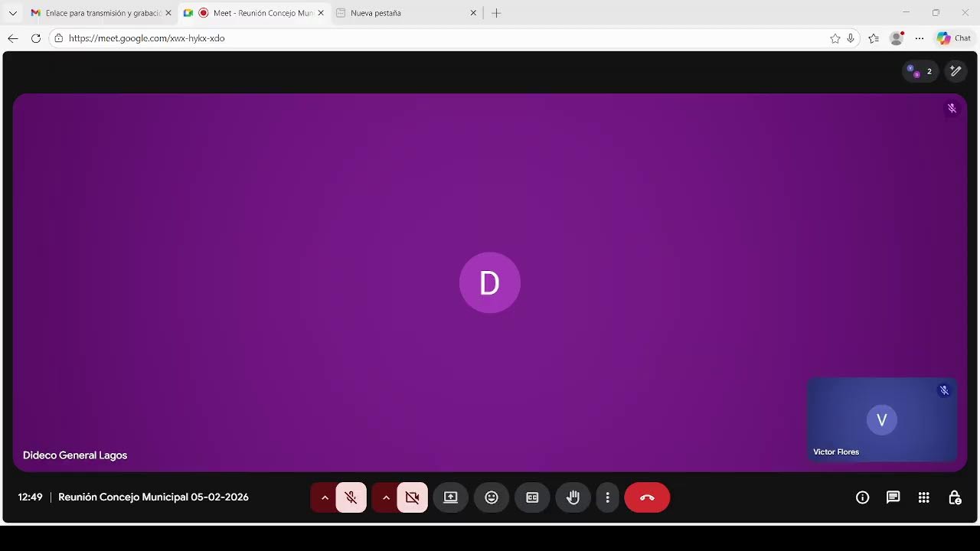
Task: Open the browser settings and more menu
Action: pos(920,38)
